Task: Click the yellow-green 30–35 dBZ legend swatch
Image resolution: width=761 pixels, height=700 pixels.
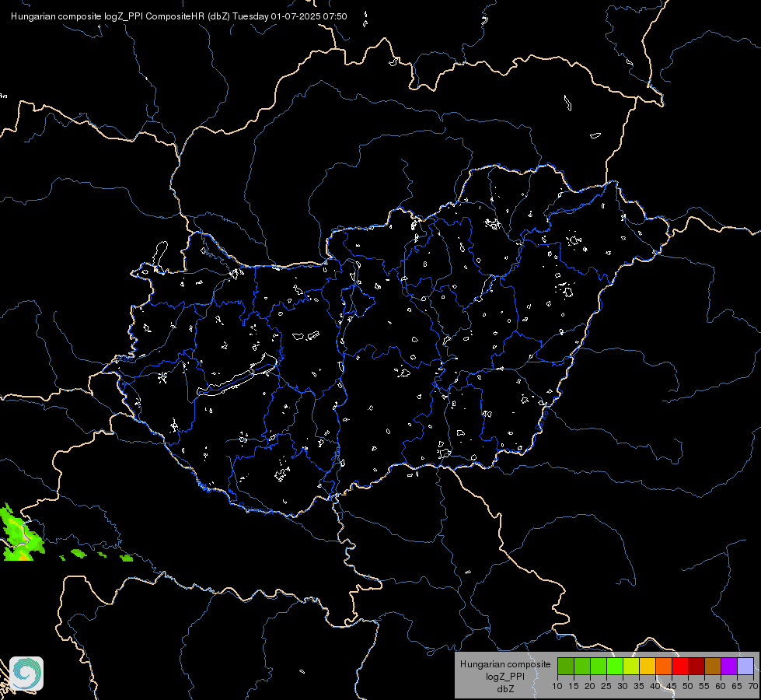Action: coord(631,666)
